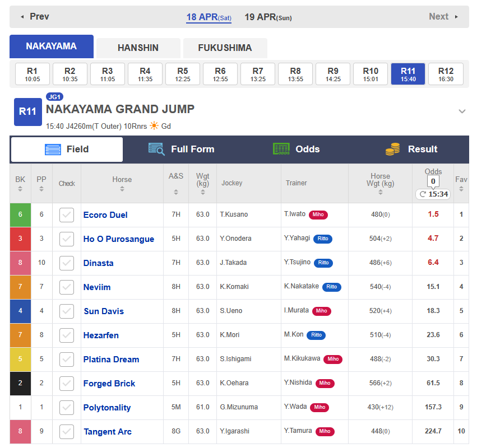Tick the Dinasta checkbox
This screenshot has width=477, height=448.
67,263
